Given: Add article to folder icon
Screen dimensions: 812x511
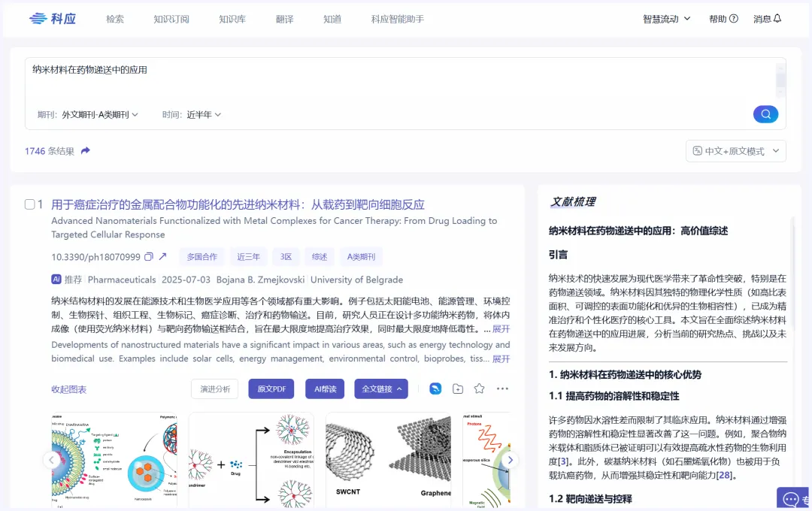Looking at the screenshot, I should tap(458, 389).
